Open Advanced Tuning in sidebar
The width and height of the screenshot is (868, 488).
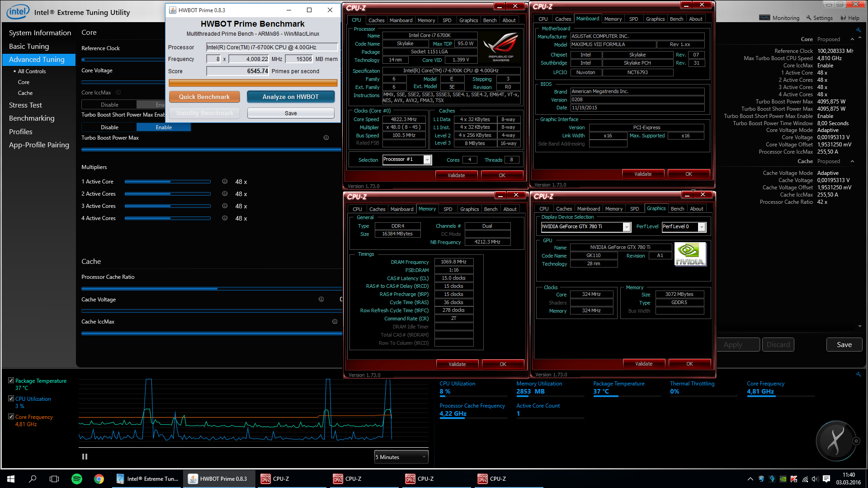pos(39,60)
